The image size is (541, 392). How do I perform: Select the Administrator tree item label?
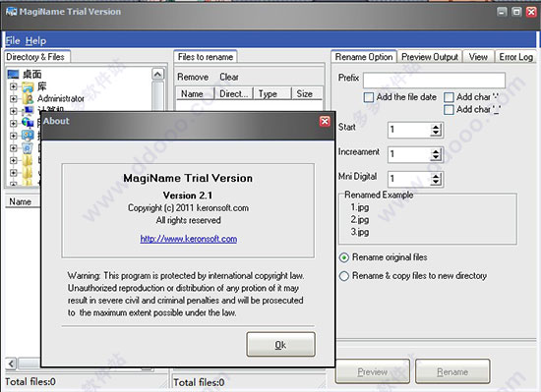tap(61, 99)
